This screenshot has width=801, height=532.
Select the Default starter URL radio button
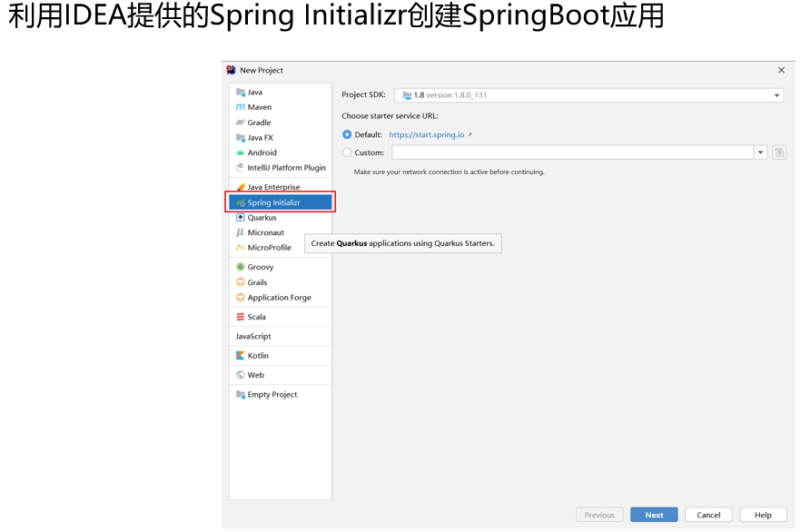pos(347,134)
